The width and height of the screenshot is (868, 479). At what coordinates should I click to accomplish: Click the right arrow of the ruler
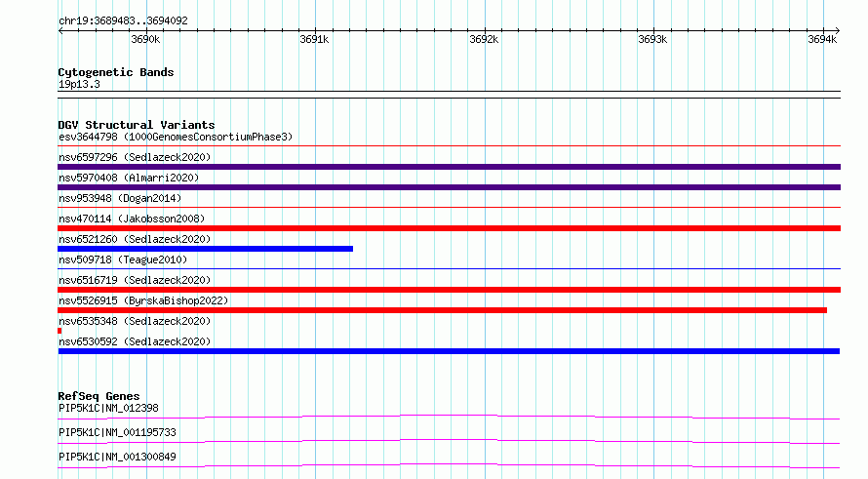click(837, 31)
